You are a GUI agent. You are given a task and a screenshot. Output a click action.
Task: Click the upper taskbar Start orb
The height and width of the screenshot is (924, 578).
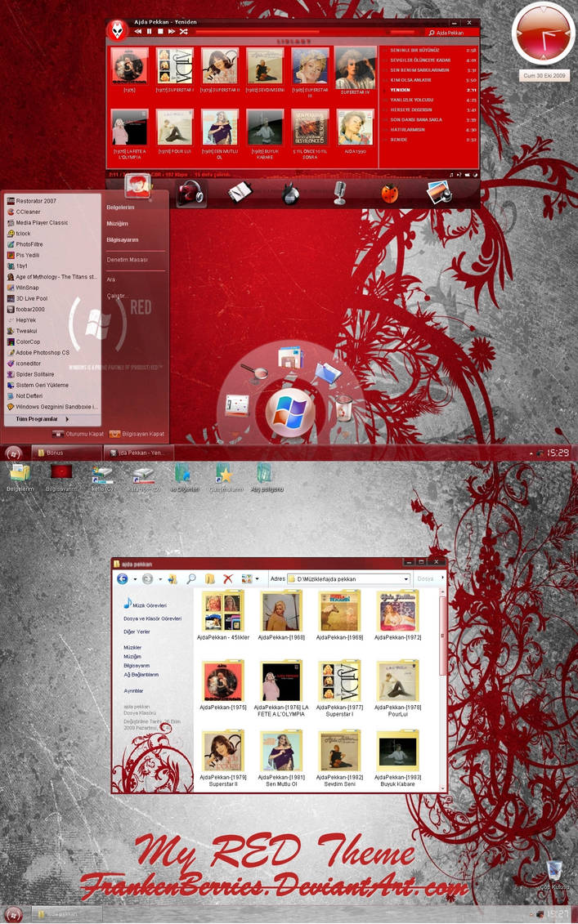pyautogui.click(x=14, y=453)
